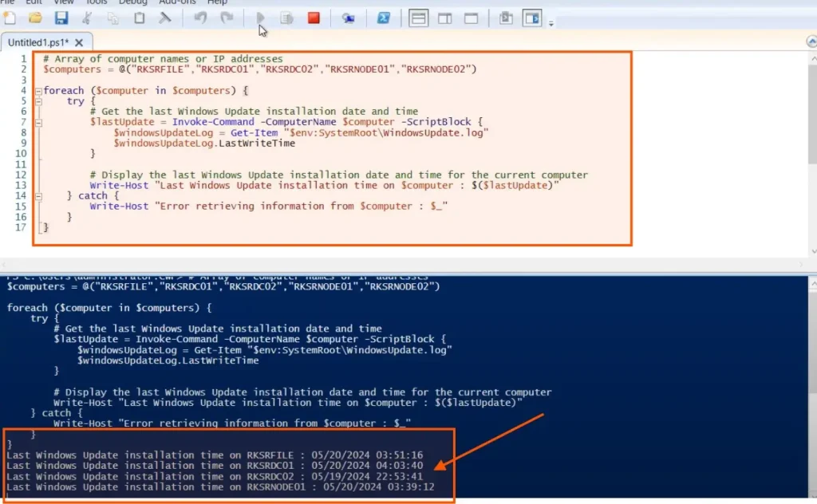Click script pane horizontal scroll right arrow

802,265
